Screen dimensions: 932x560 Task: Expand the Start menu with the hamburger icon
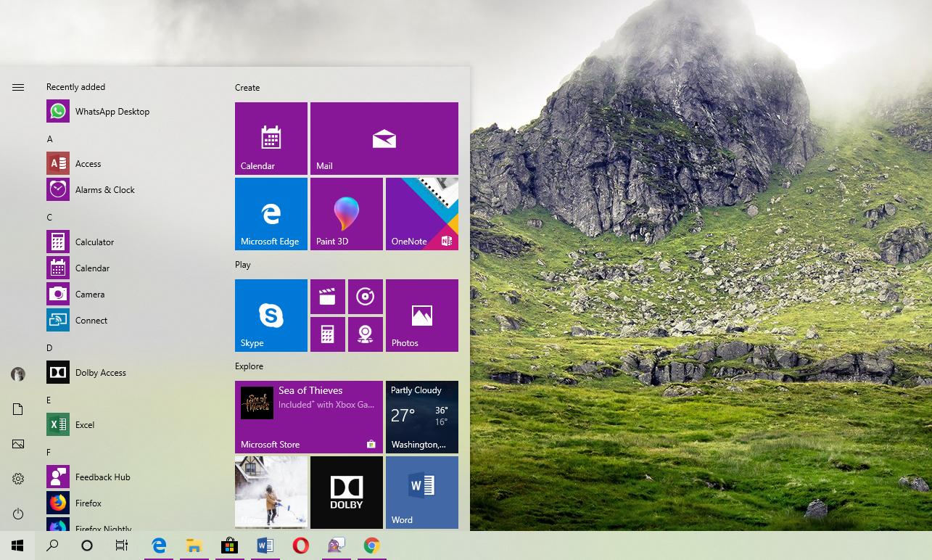[x=17, y=87]
